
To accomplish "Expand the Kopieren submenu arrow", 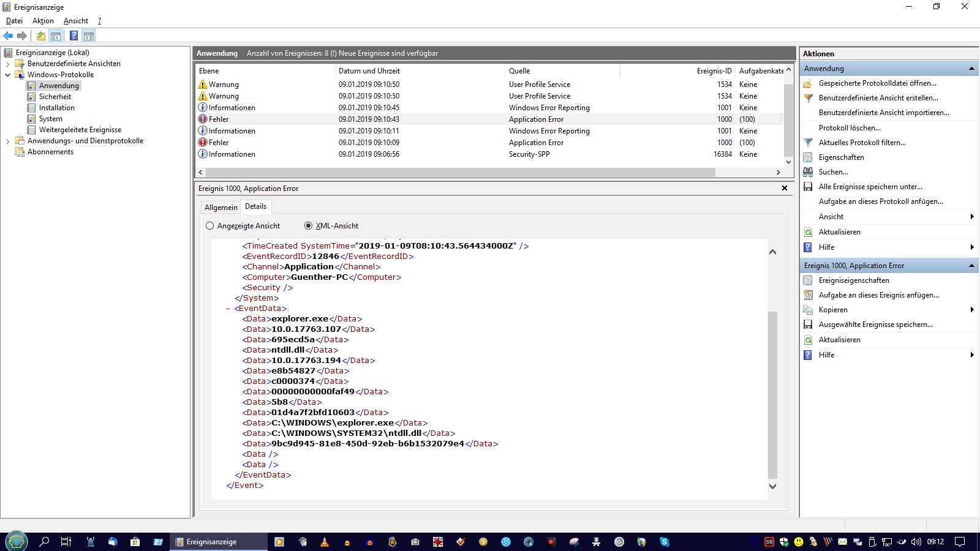I will (972, 310).
